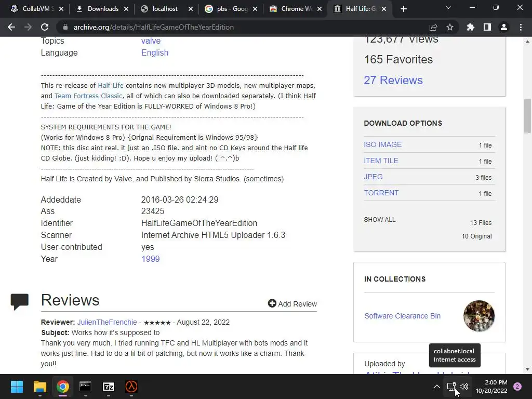Open the Chrome extensions puzzle icon
Screen dimensions: 532x399
(x=471, y=27)
